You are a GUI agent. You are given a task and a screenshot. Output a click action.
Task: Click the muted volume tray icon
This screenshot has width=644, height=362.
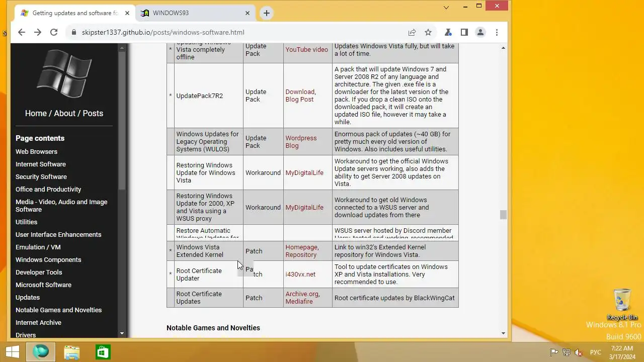point(579,352)
